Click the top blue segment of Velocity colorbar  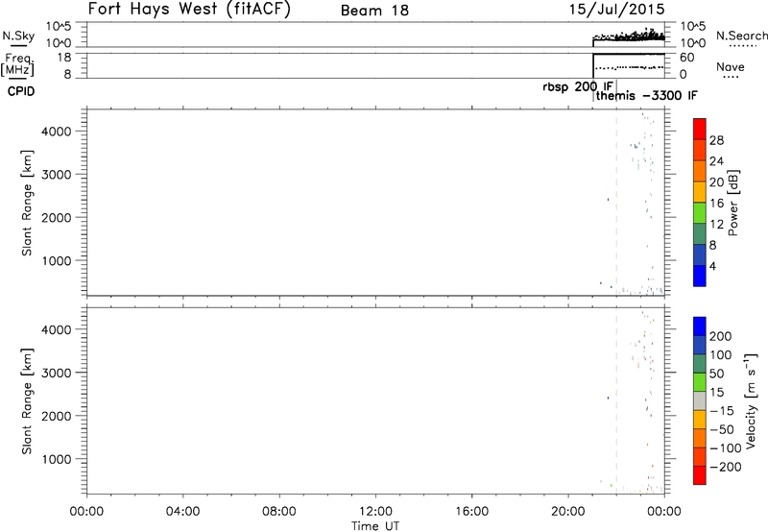pos(700,326)
